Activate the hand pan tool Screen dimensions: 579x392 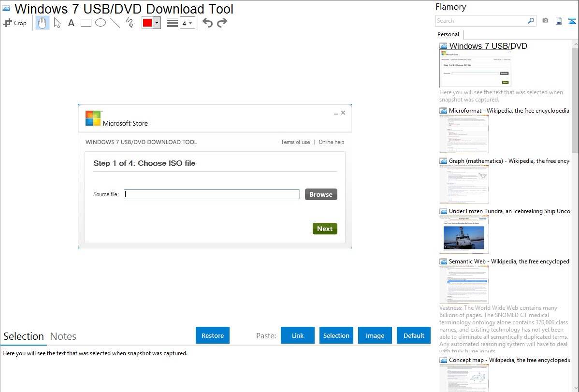43,23
